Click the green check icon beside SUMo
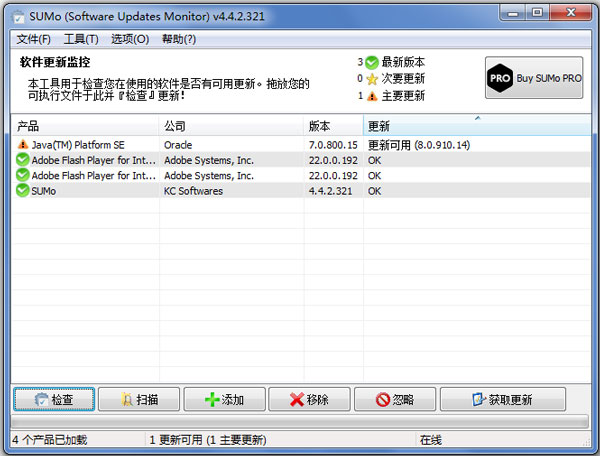 [23, 190]
